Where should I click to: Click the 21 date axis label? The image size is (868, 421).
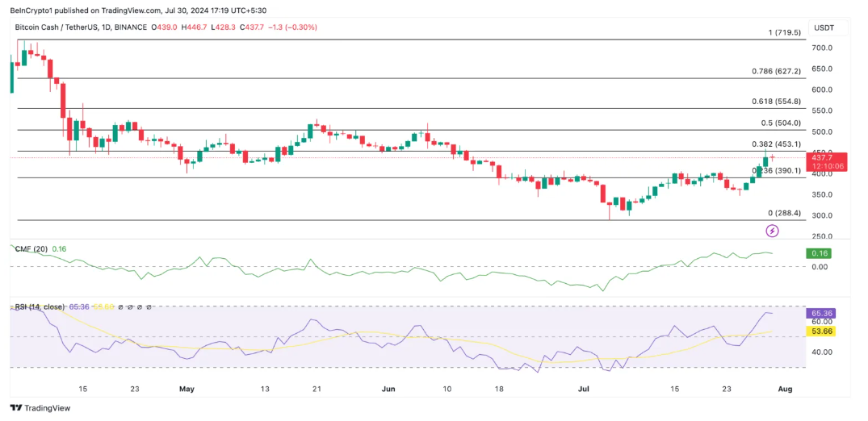tap(317, 389)
